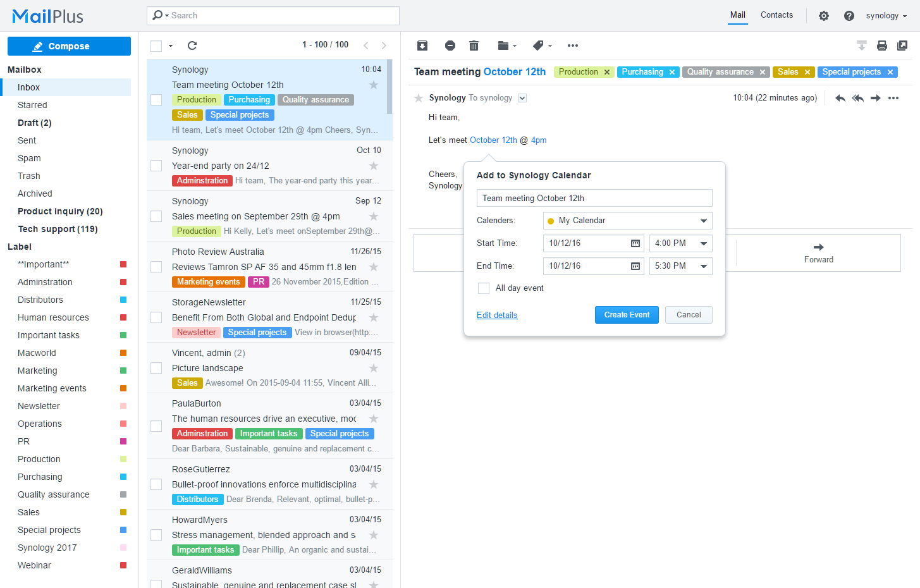This screenshot has width=920, height=588.
Task: Open settings gear icon
Action: pos(823,16)
